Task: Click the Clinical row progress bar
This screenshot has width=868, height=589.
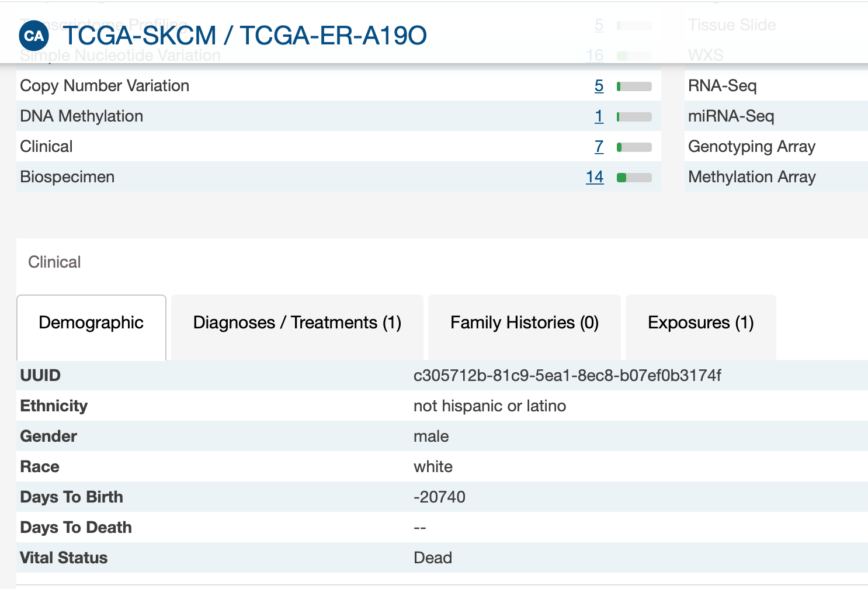Action: (634, 147)
